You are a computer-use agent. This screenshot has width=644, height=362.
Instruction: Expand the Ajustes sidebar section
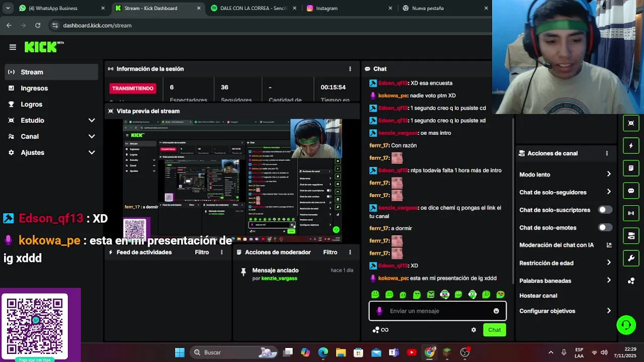pos(92,152)
